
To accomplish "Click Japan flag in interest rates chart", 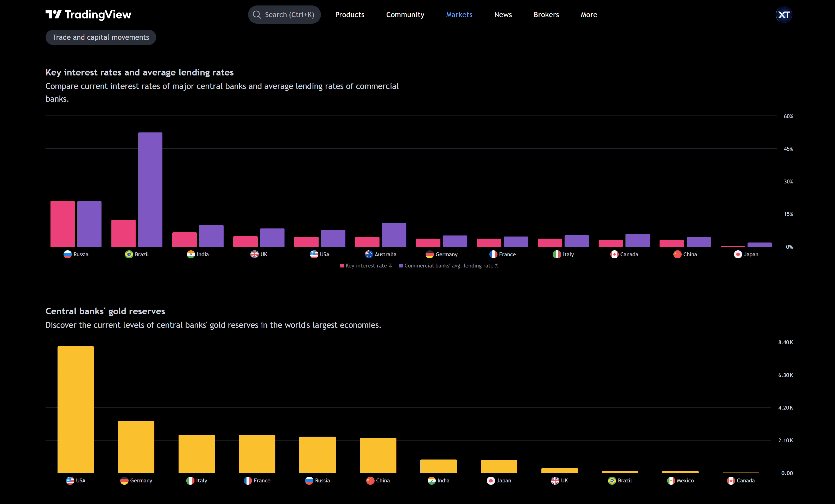I will [x=738, y=254].
